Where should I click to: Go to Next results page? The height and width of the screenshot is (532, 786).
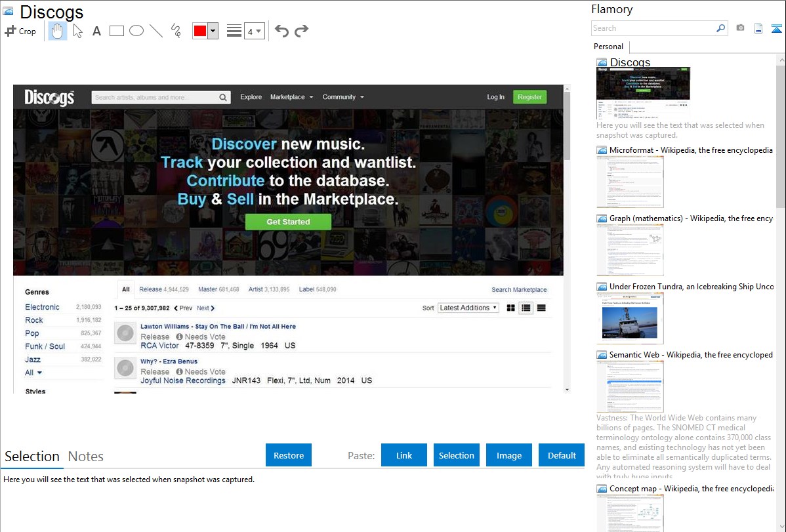205,308
